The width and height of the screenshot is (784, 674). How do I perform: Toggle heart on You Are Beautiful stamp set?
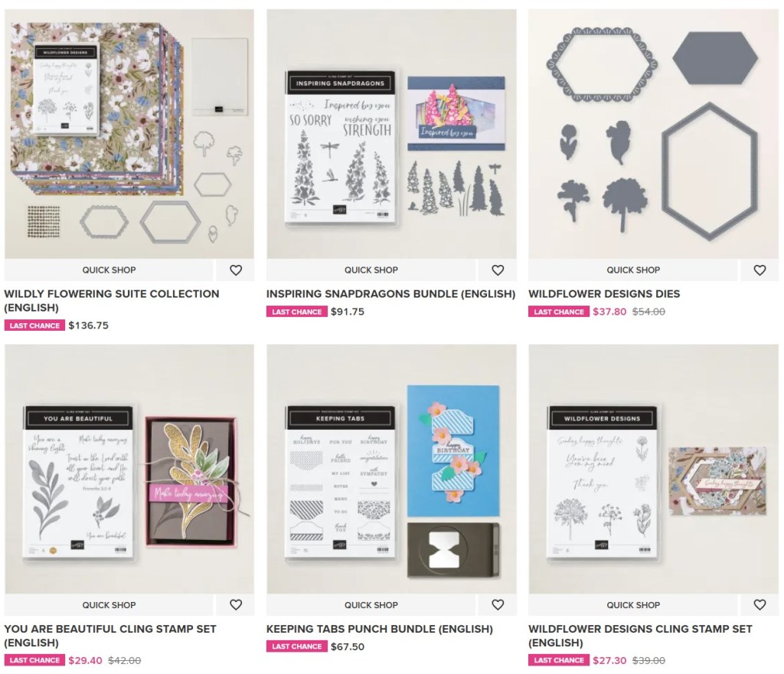(236, 605)
